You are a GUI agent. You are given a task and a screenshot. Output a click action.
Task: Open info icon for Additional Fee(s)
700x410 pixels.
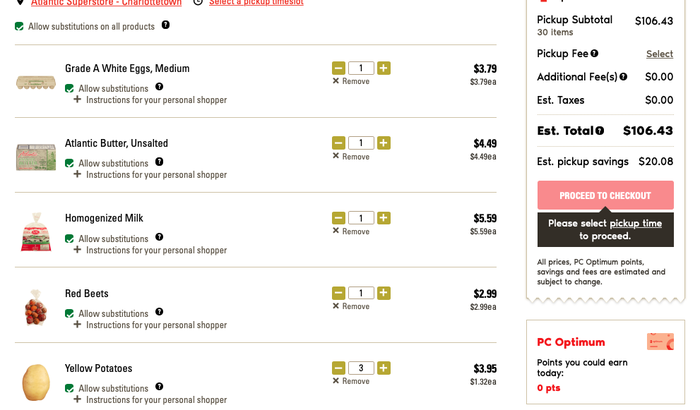[624, 77]
